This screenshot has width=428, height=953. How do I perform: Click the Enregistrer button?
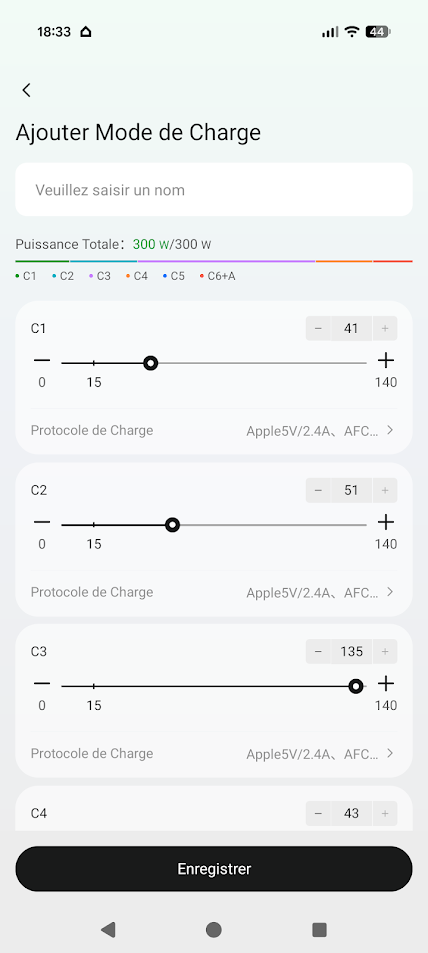[x=214, y=869]
